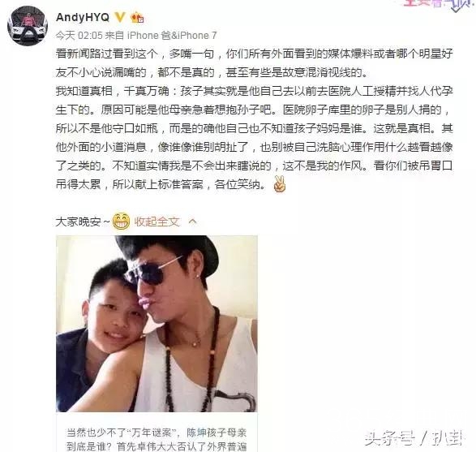Click the 今天 02:05 timestamp
Screen dimensions: 476x452
coord(79,36)
